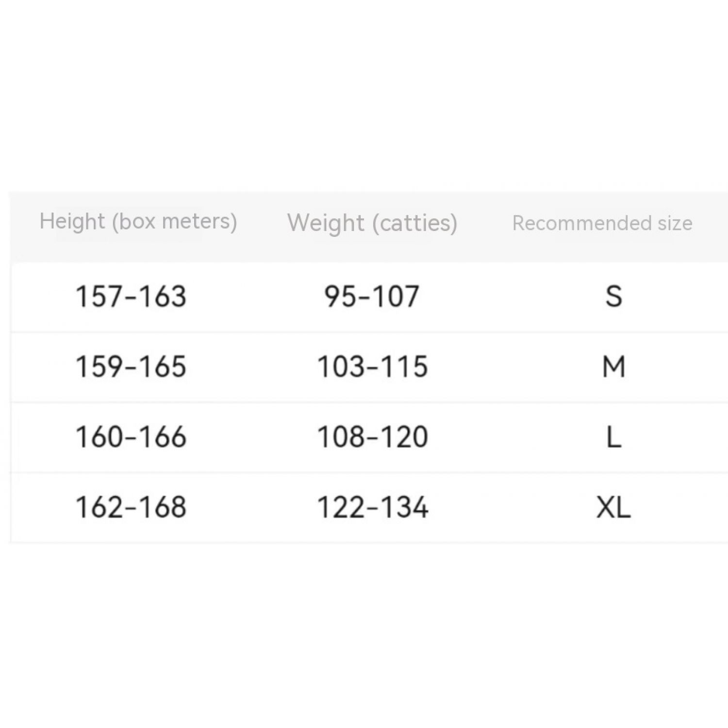Click the (catties) unit label
Screen dimensions: 728x728
point(415,223)
